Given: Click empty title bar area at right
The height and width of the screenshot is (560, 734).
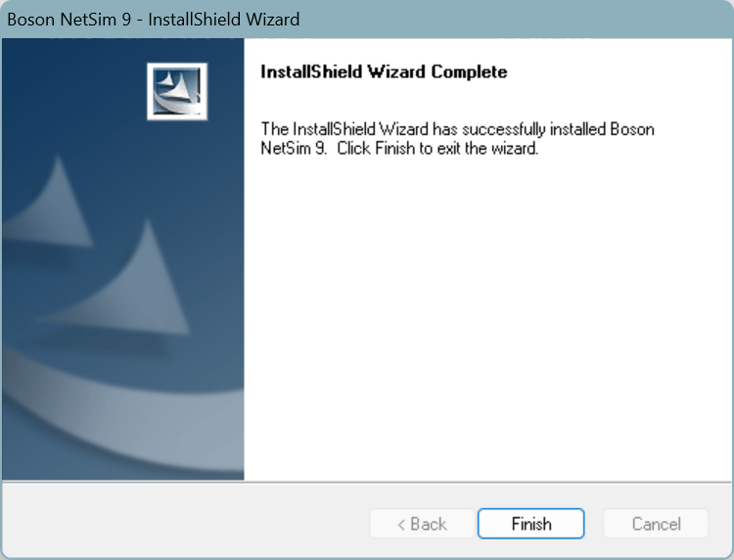Looking at the screenshot, I should click(515, 20).
